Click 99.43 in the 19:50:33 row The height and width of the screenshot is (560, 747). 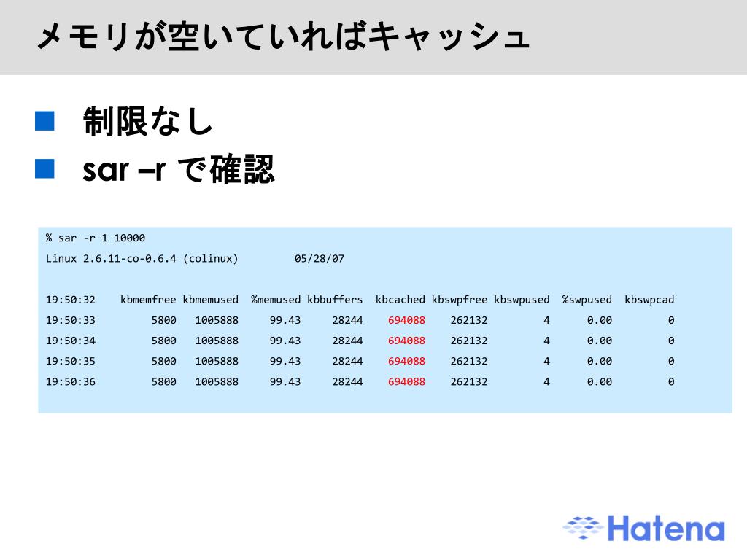pos(285,320)
